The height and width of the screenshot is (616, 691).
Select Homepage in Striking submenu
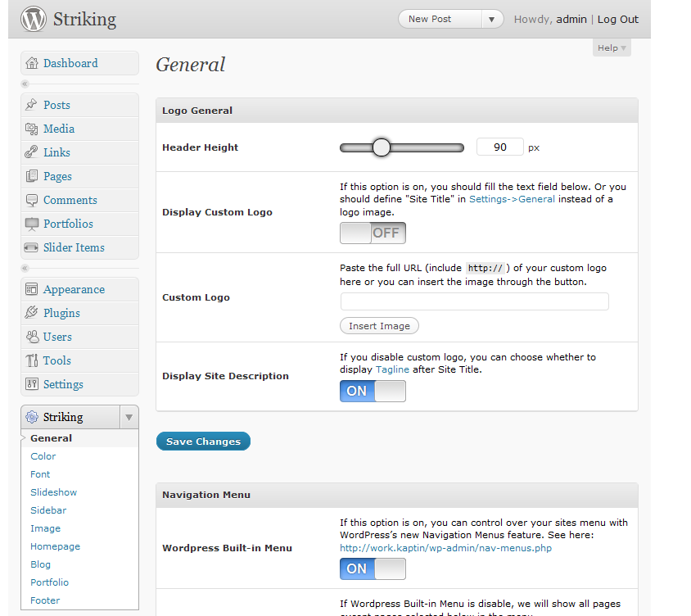pos(55,546)
